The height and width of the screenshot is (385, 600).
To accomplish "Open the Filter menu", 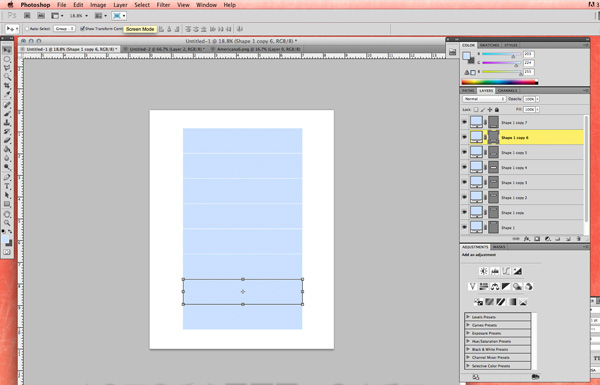I will tap(163, 5).
